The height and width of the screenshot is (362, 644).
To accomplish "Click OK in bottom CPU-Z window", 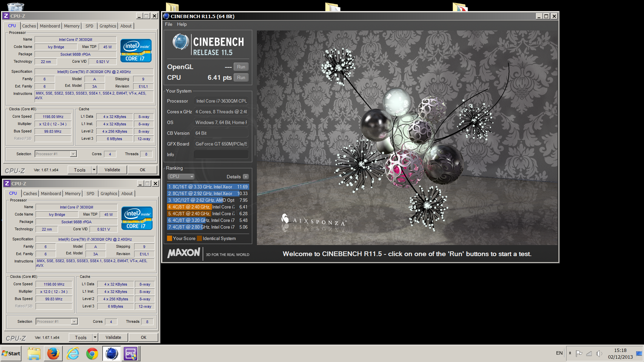I will tap(144, 338).
